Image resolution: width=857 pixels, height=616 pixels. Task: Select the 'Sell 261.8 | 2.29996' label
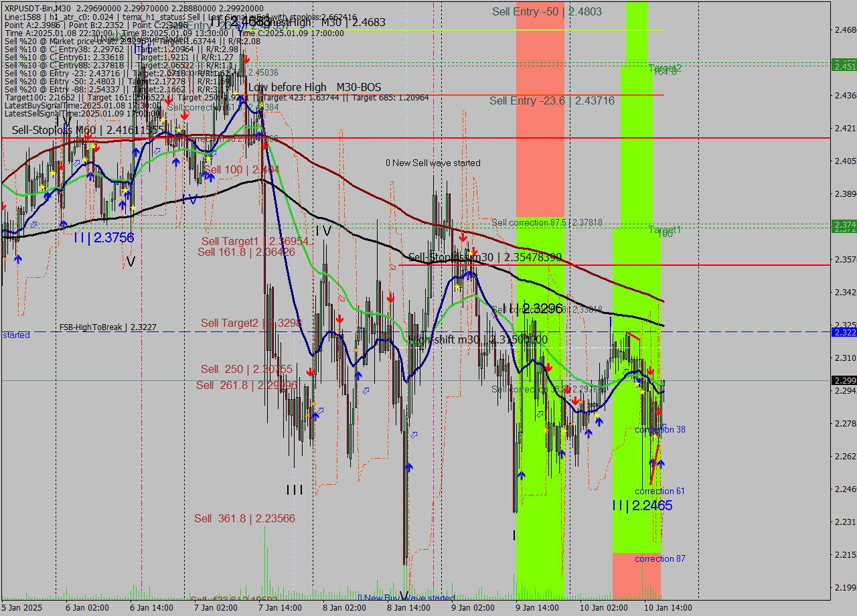246,385
